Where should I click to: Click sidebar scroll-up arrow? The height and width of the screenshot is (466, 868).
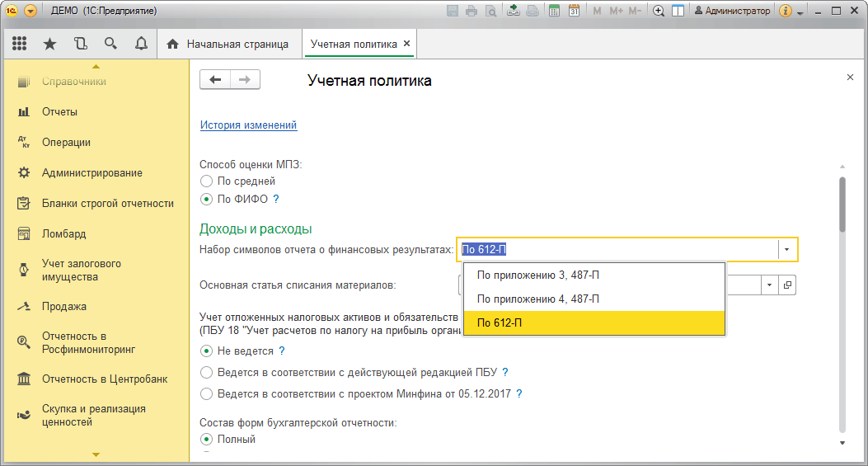96,67
